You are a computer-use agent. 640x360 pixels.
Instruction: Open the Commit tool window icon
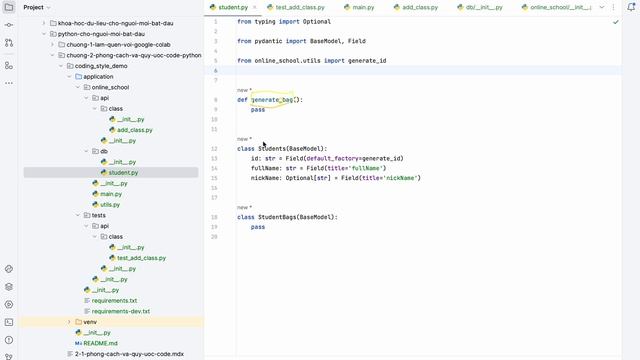coord(9,25)
